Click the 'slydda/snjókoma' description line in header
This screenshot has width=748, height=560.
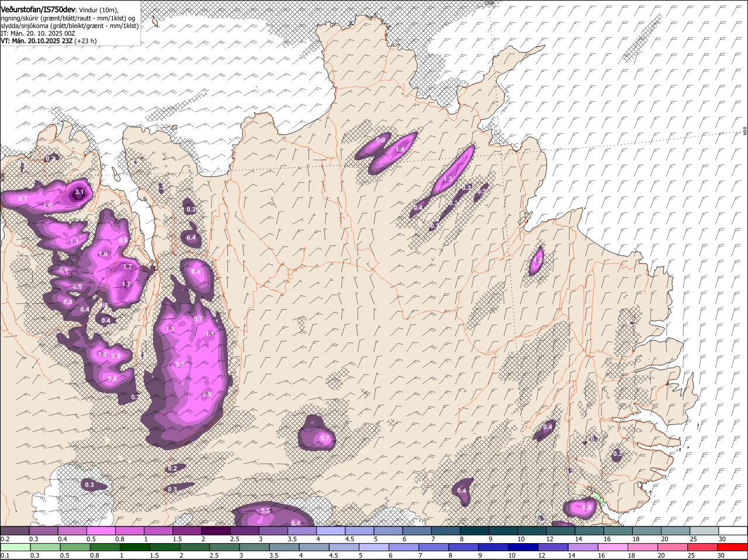70,26
